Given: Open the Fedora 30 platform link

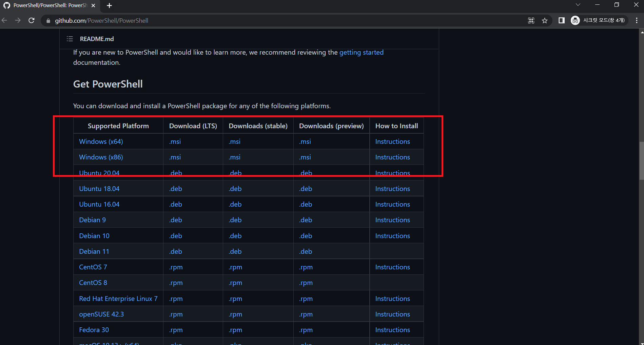Looking at the screenshot, I should coord(94,330).
